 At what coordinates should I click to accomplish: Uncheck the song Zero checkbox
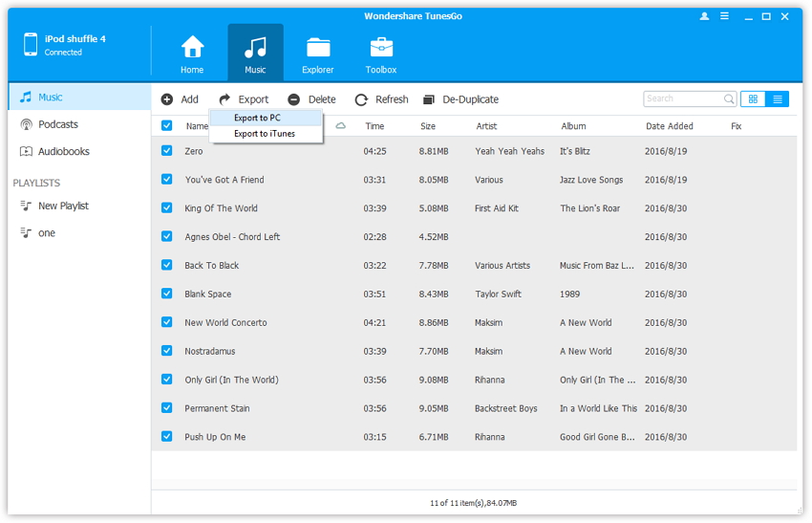(167, 151)
